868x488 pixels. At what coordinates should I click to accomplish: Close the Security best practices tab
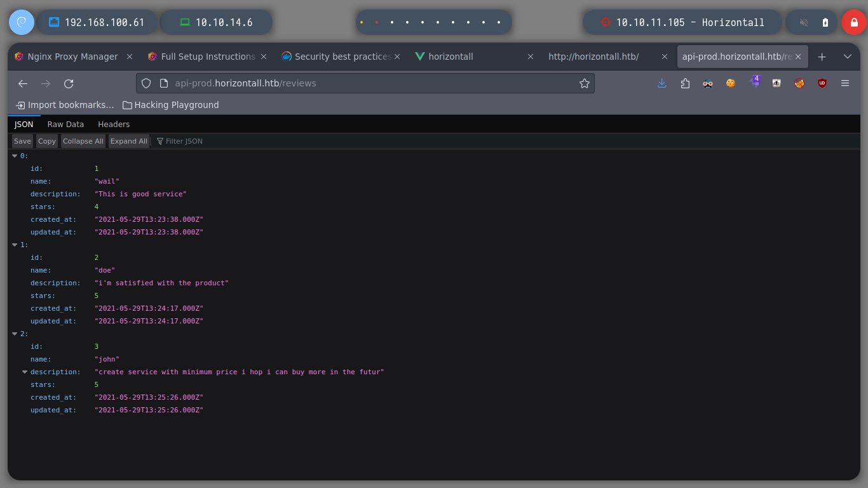tap(397, 57)
